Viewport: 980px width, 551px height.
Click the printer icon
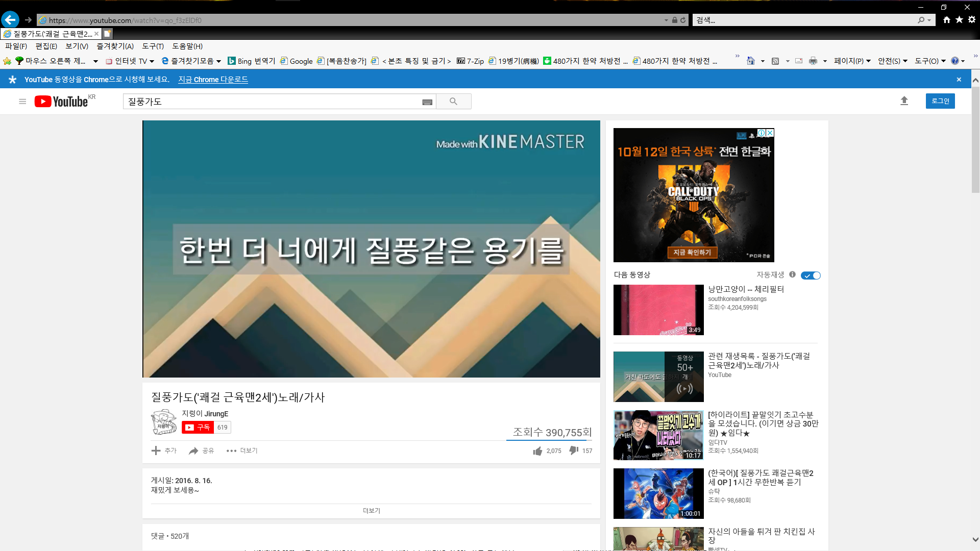813,61
